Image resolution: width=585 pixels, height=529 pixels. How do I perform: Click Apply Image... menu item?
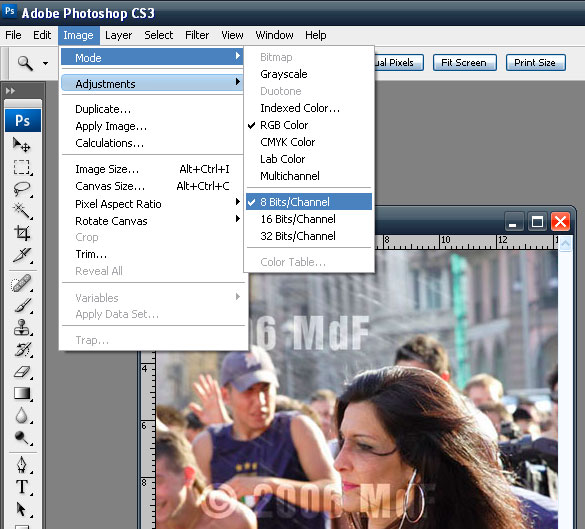(153, 126)
